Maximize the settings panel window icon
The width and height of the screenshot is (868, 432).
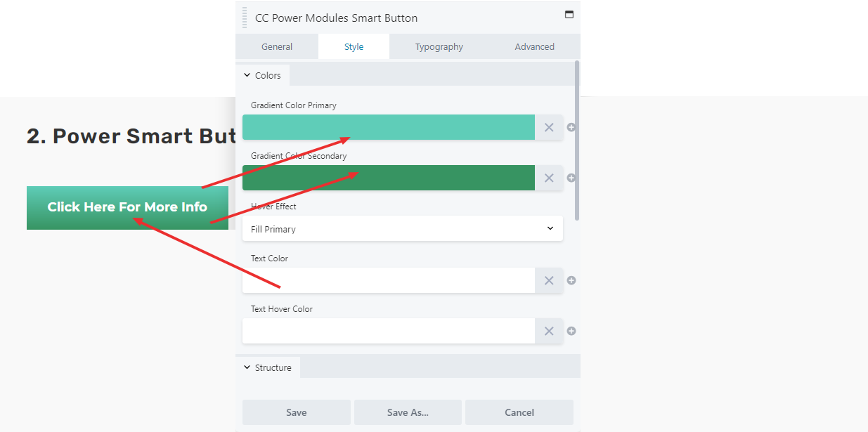click(x=569, y=14)
